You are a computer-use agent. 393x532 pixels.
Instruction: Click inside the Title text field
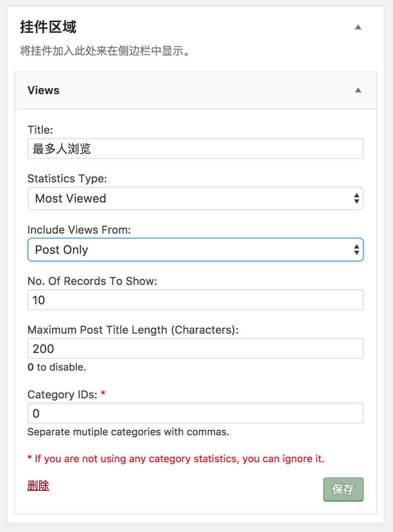tap(195, 148)
